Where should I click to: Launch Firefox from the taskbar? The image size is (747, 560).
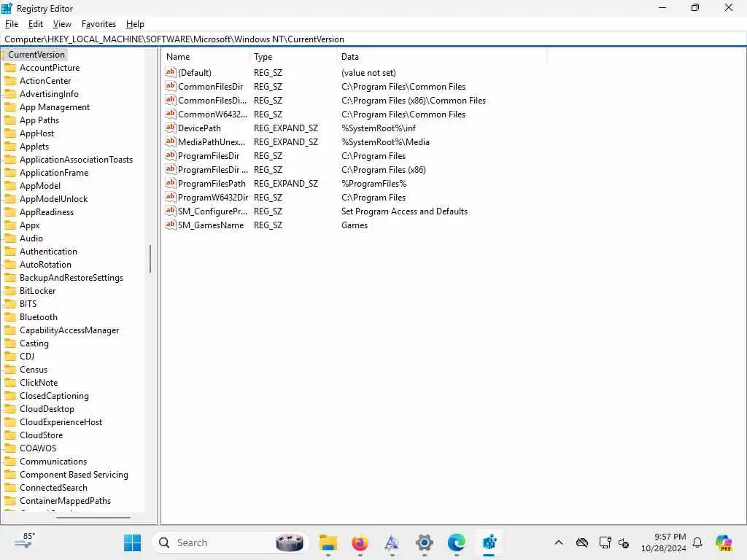point(360,542)
